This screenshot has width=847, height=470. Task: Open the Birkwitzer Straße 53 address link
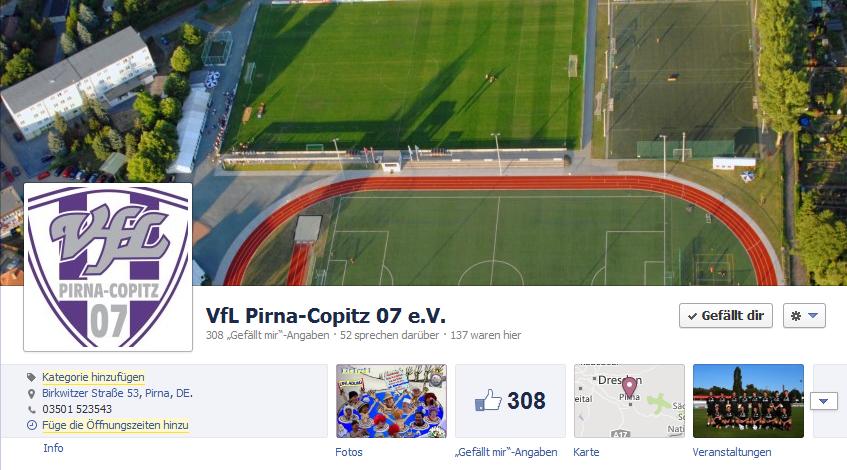point(117,393)
